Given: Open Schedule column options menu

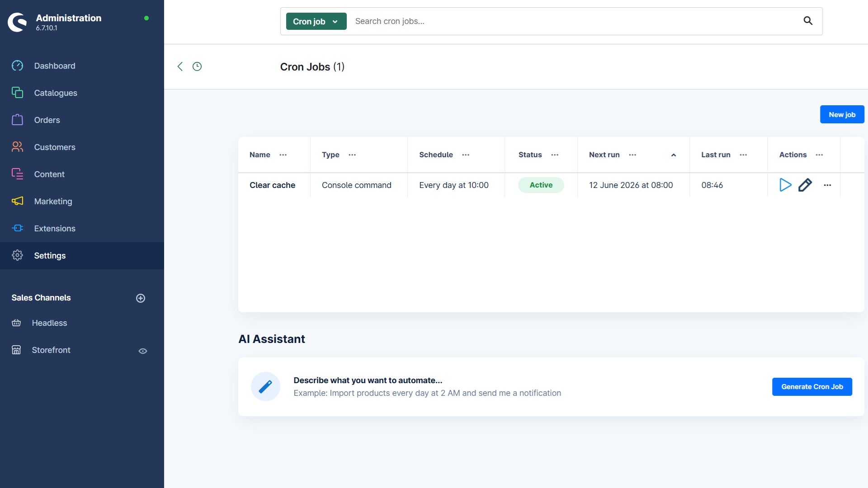Looking at the screenshot, I should pyautogui.click(x=466, y=155).
